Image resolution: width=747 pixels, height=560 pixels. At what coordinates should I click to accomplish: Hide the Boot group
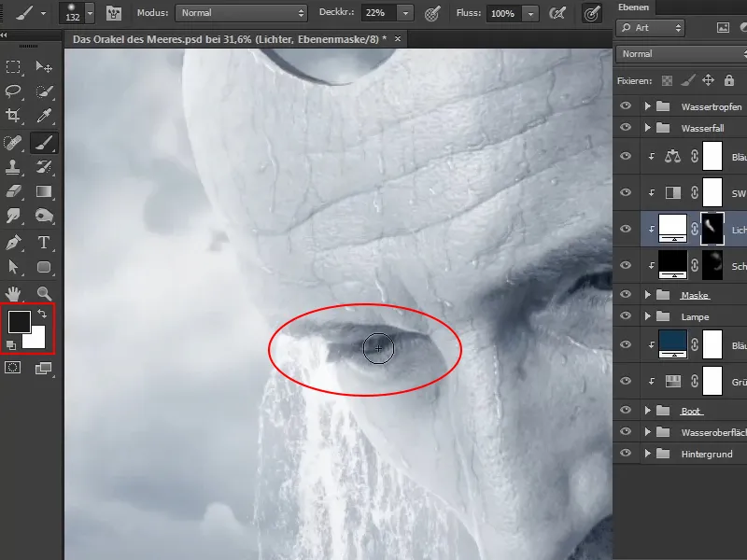coord(626,411)
